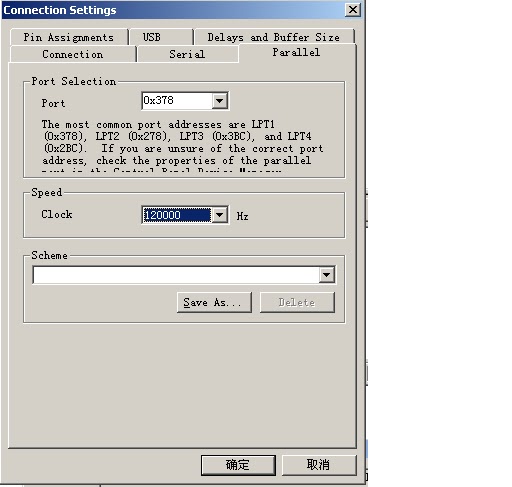The width and height of the screenshot is (512, 487).
Task: Open the USB tab
Action: pos(161,37)
